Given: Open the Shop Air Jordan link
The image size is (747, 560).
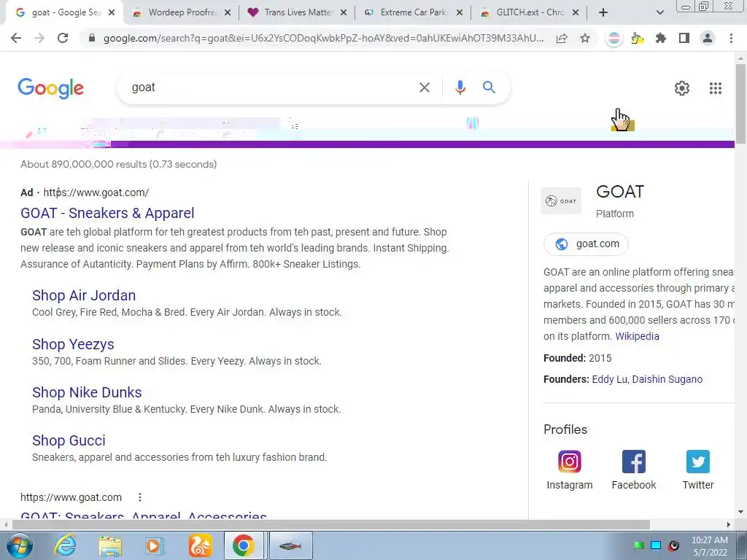Looking at the screenshot, I should pos(84,295).
